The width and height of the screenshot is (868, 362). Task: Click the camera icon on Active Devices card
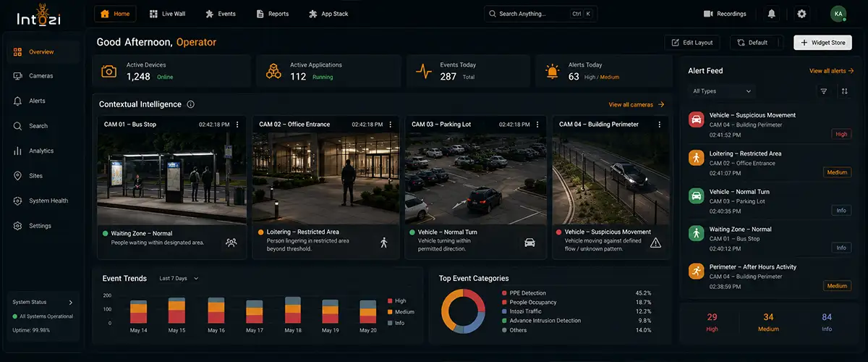pos(109,71)
